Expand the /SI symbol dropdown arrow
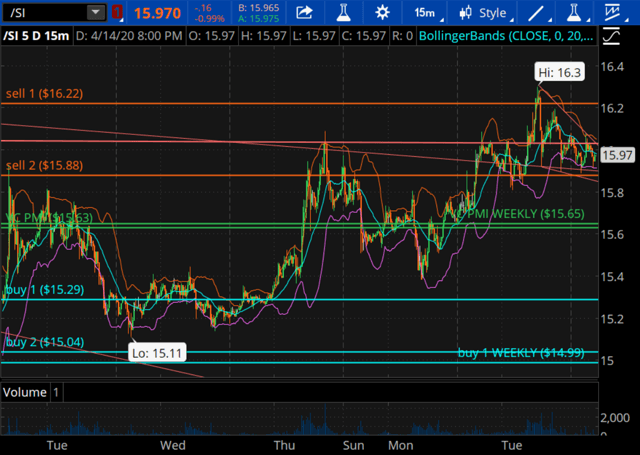Viewport: 640px width, 455px height. click(96, 13)
